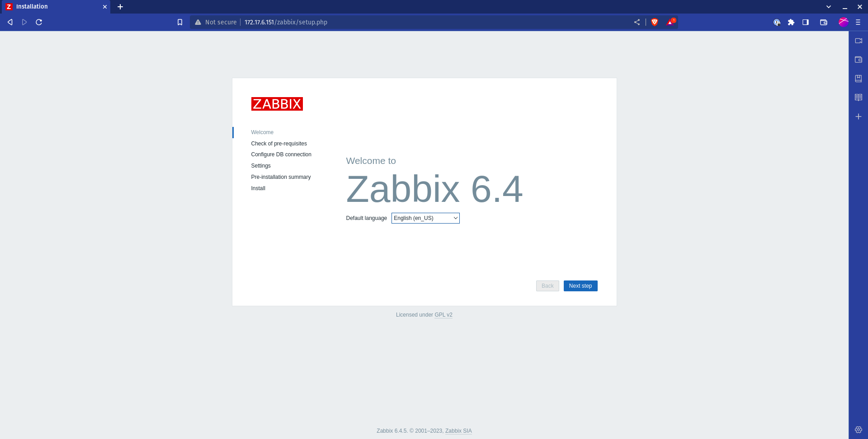Image resolution: width=868 pixels, height=439 pixels.
Task: Click the Zabbix 6.4 heading text
Action: coord(434,189)
